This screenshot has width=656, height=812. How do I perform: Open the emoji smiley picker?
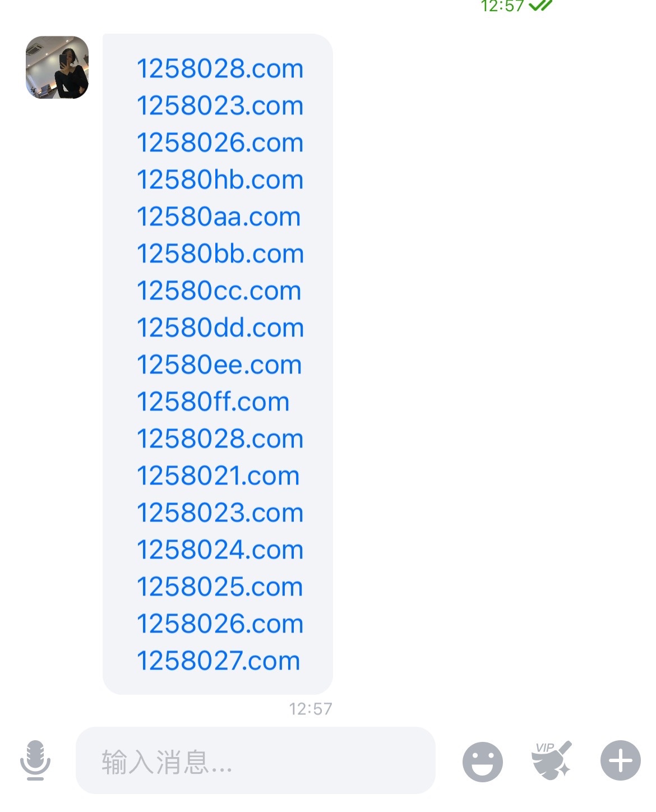click(482, 762)
